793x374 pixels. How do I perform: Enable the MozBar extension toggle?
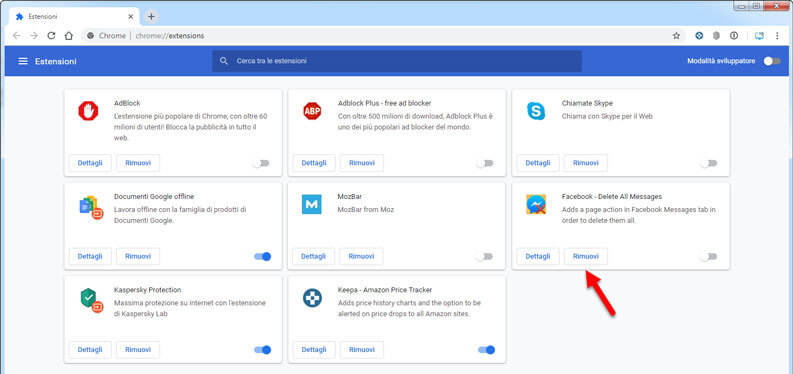pyautogui.click(x=484, y=257)
